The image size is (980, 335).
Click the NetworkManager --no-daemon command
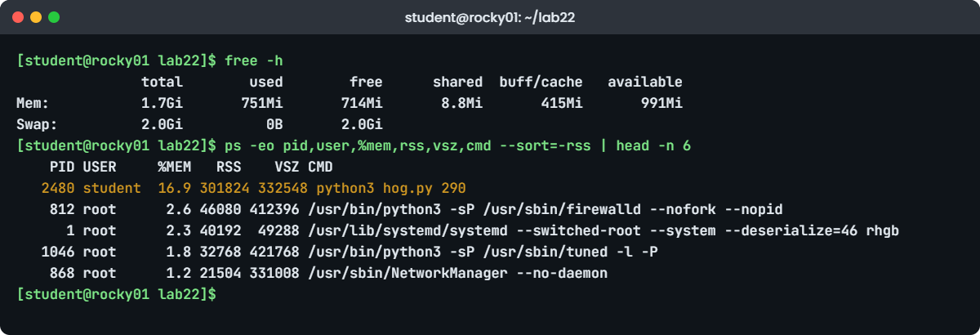tap(458, 274)
